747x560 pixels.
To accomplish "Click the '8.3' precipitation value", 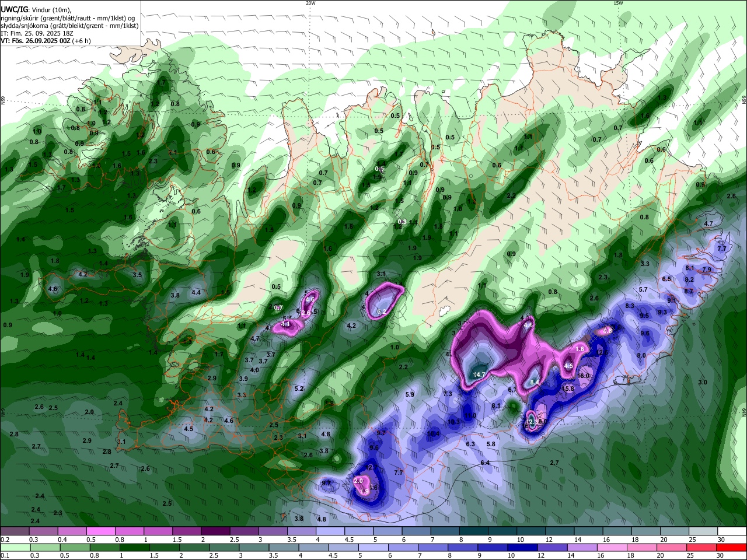I will pyautogui.click(x=630, y=306).
